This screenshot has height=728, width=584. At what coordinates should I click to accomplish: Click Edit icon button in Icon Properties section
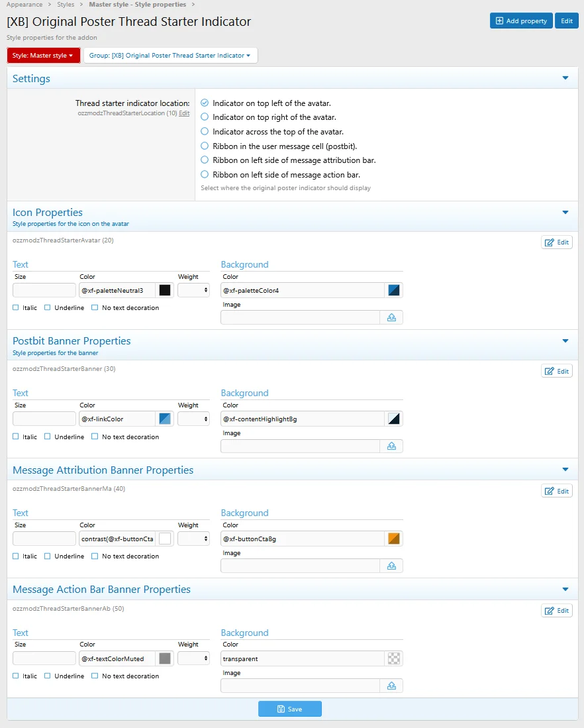[x=556, y=242]
